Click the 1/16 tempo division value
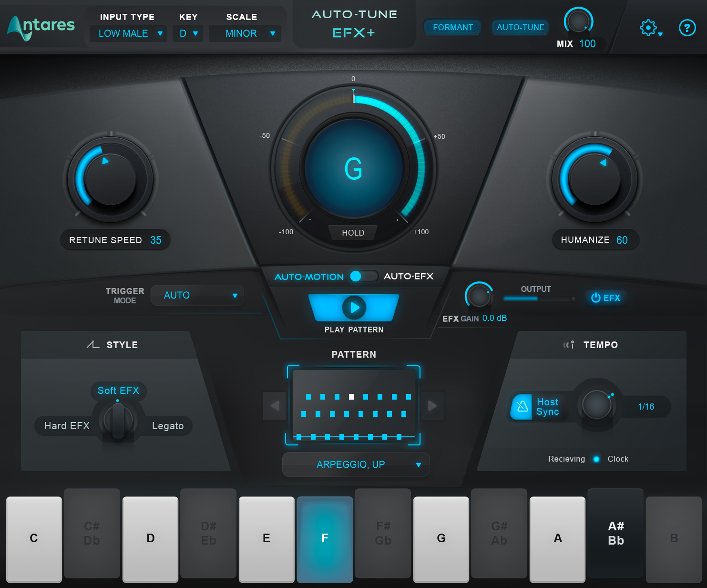 646,407
